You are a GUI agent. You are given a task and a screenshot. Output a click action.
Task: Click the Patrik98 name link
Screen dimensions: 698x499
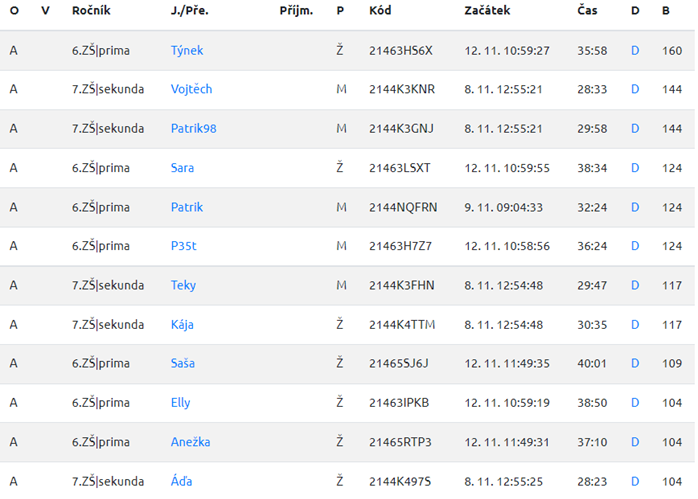pos(194,128)
